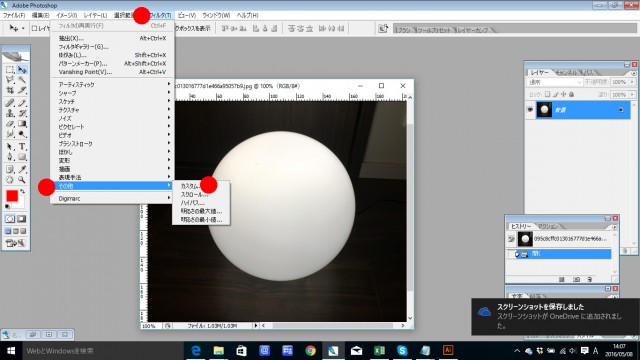Viewport: 640px width, 360px height.
Task: Select the Brush tool
Action: 22,103
